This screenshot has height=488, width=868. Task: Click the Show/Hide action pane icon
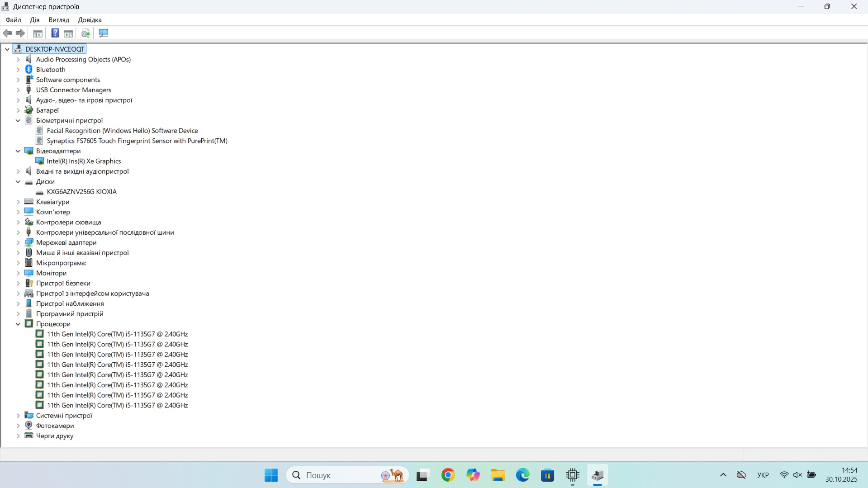(68, 33)
